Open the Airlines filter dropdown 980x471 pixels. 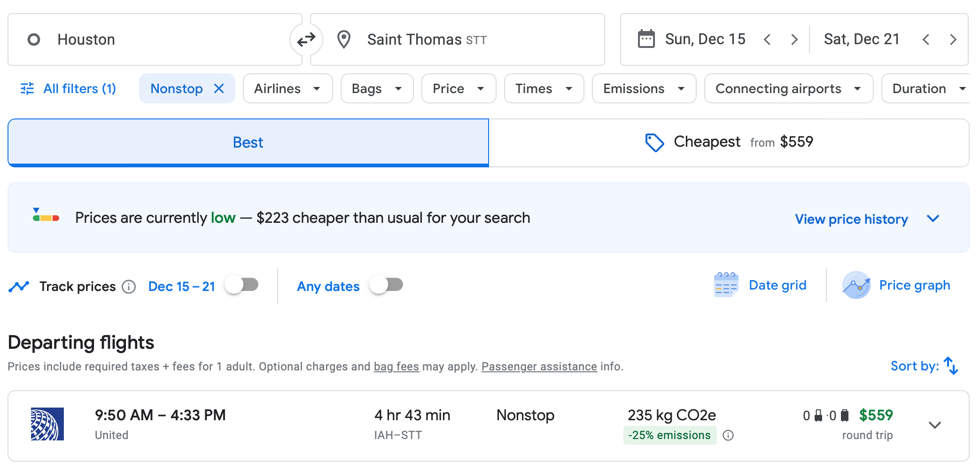(288, 88)
